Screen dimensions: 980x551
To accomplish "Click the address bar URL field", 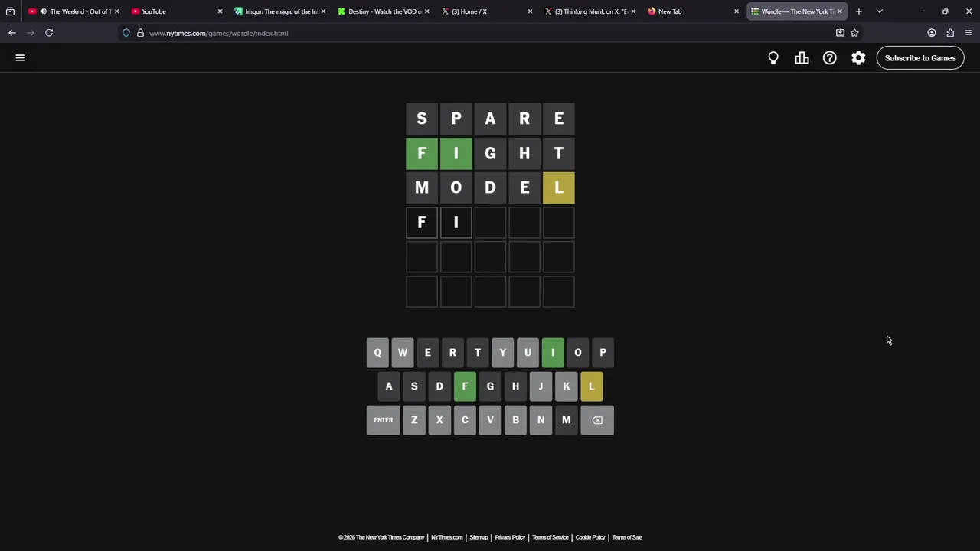I will (490, 33).
